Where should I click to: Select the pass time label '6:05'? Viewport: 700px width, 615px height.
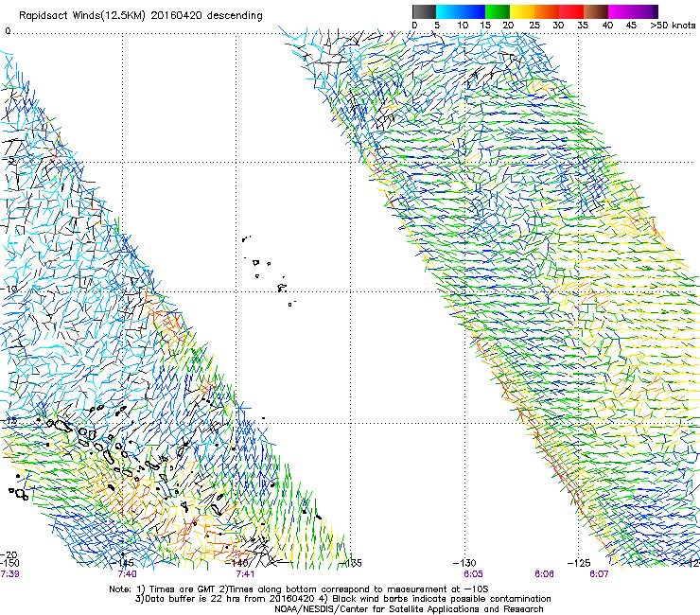coord(473,573)
